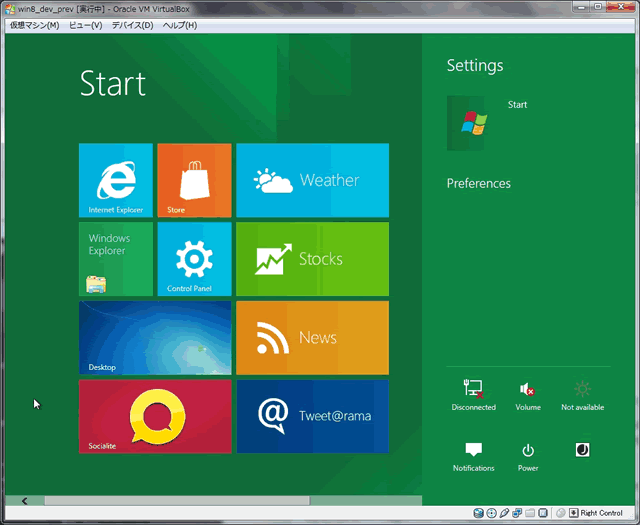The image size is (640, 525).
Task: Open the ビュー(V) menu
Action: (85, 25)
